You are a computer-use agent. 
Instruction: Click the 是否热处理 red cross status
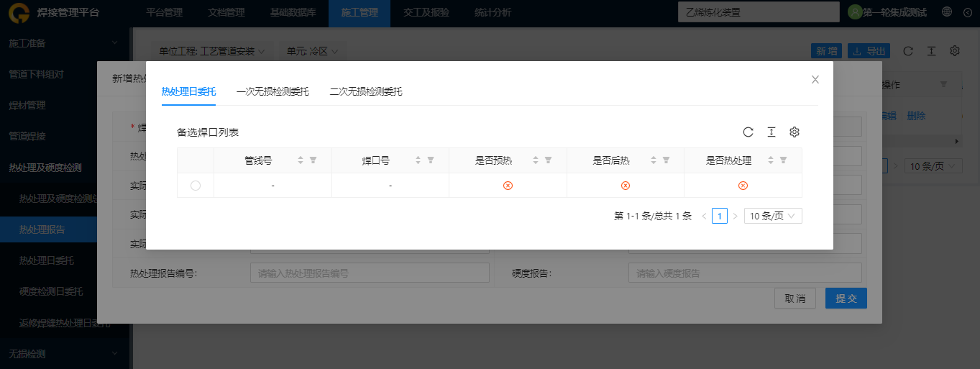[x=743, y=186]
